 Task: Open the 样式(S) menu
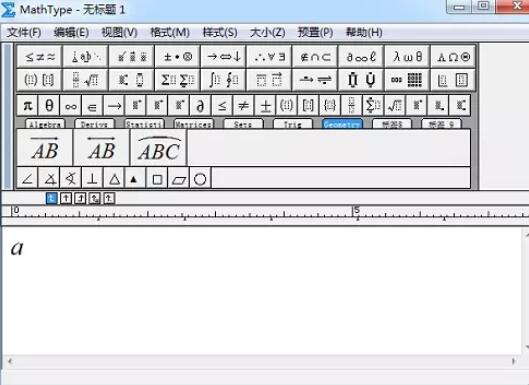tap(220, 32)
